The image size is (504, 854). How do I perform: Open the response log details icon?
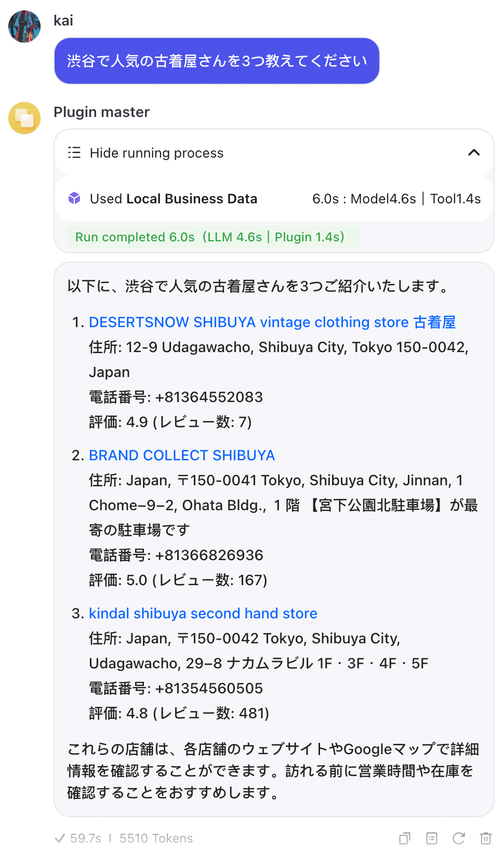point(431,838)
